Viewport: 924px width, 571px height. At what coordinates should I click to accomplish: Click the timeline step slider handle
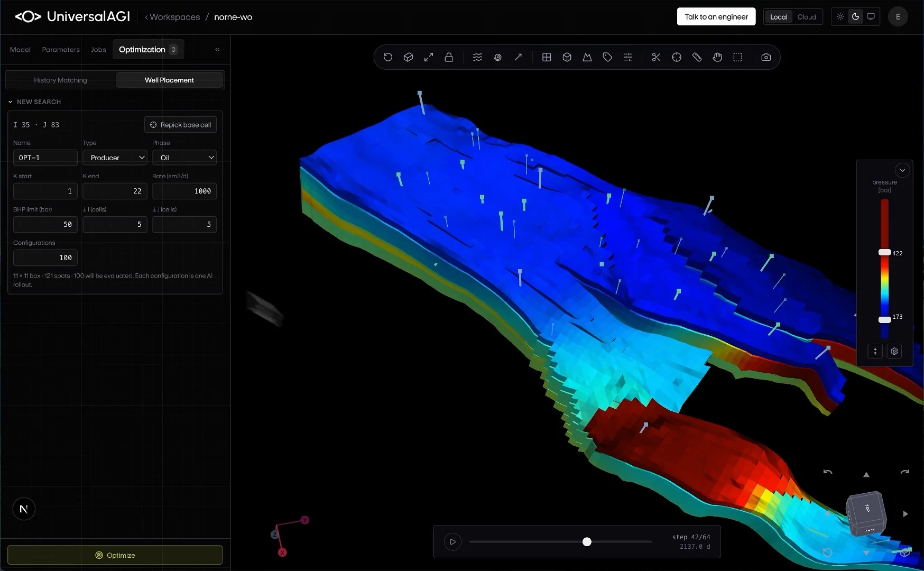coord(587,542)
